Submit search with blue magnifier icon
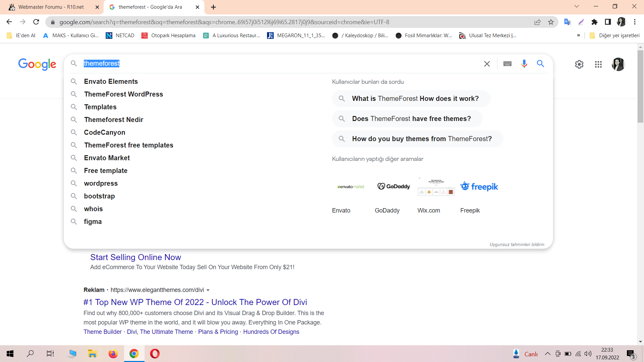Image resolution: width=644 pixels, height=362 pixels. [540, 64]
